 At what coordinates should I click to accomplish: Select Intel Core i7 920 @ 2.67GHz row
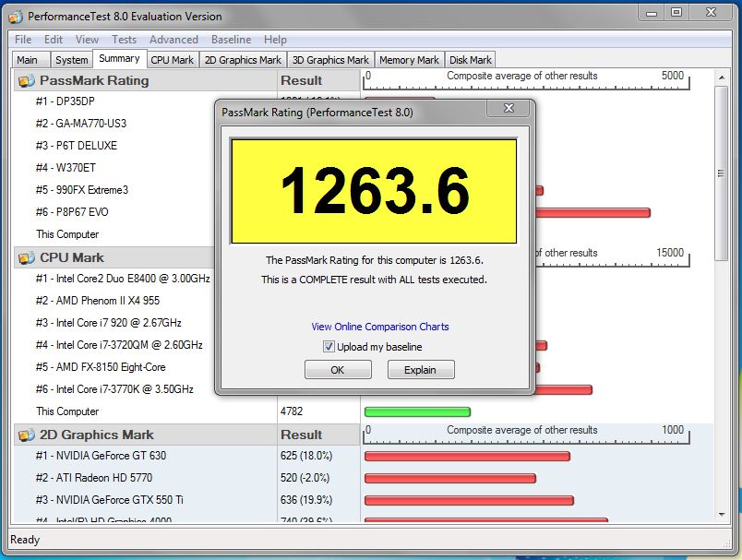pos(108,323)
